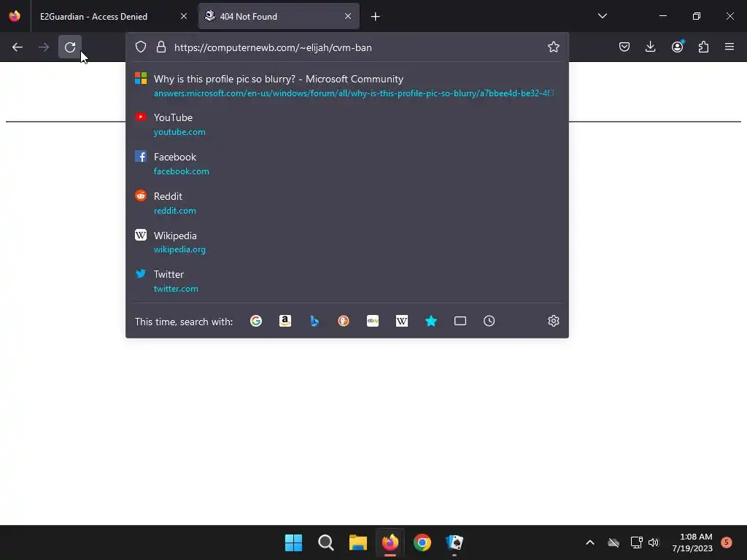Open Firefox View pinned icon

[x=15, y=16]
